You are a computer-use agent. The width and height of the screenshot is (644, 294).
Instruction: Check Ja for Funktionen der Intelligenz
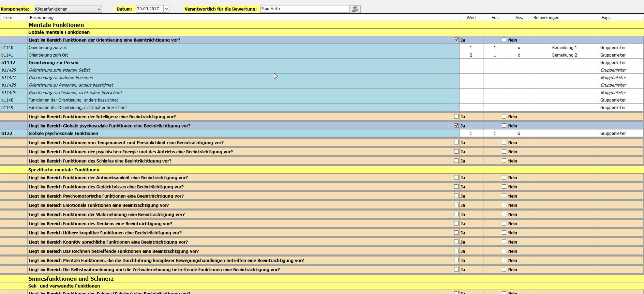pos(456,117)
